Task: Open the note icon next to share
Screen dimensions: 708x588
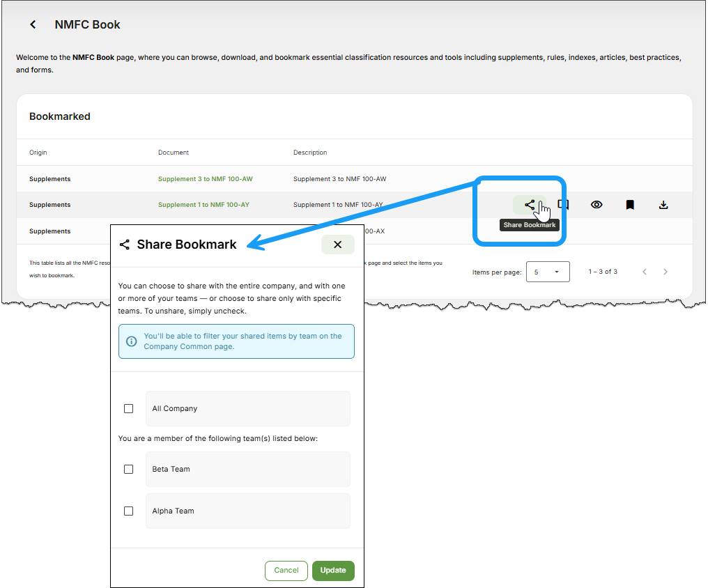Action: [x=564, y=205]
